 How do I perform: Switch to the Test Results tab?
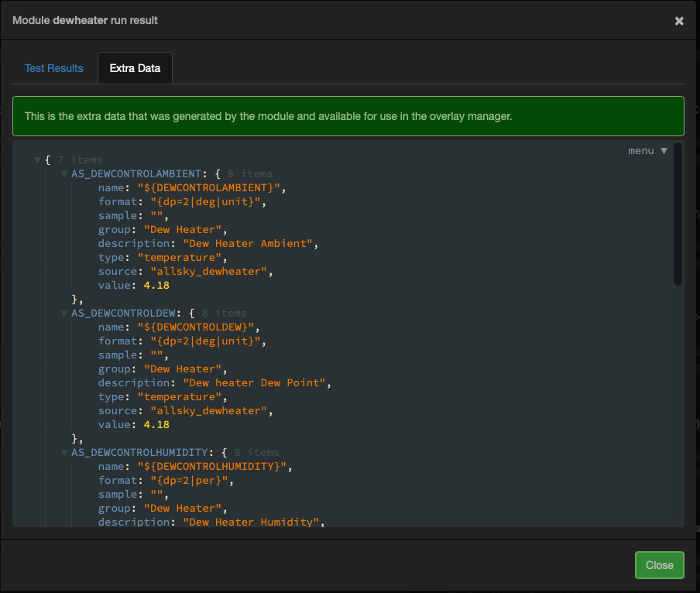pos(53,68)
